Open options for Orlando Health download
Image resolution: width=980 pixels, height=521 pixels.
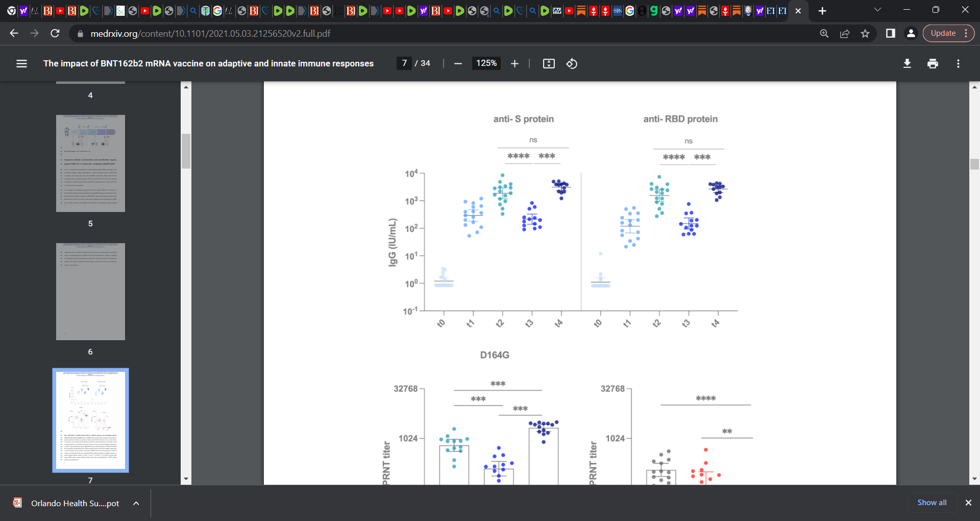[x=136, y=503]
